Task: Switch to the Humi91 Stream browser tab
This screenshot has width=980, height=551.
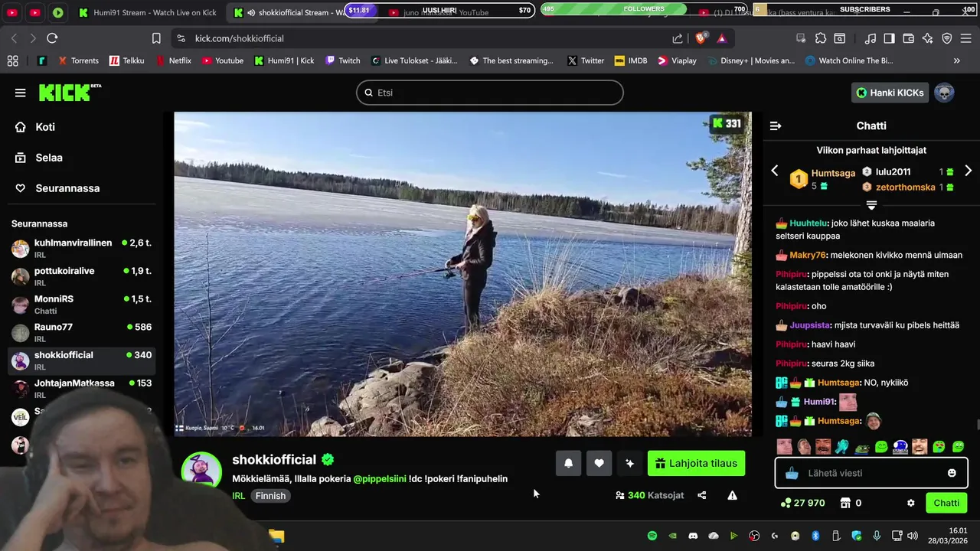Action: [x=148, y=12]
